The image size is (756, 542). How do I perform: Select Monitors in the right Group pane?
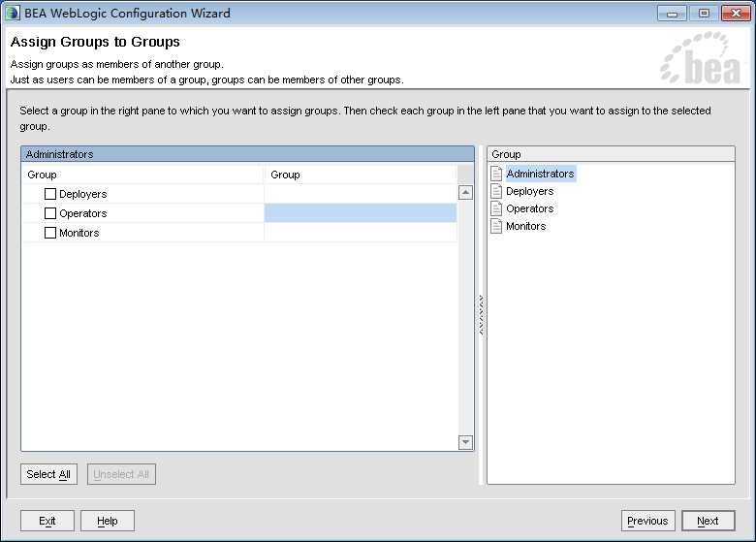tap(525, 226)
